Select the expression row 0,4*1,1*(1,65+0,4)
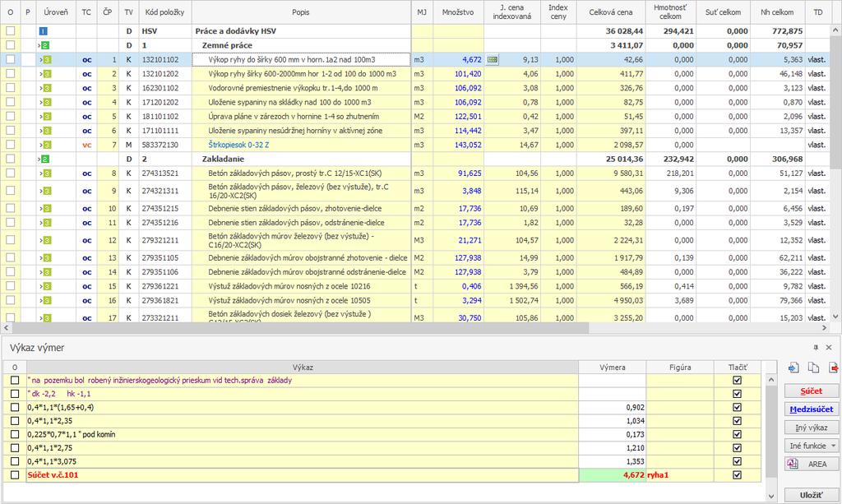Viewport: 842px width, 504px height. pyautogui.click(x=303, y=407)
